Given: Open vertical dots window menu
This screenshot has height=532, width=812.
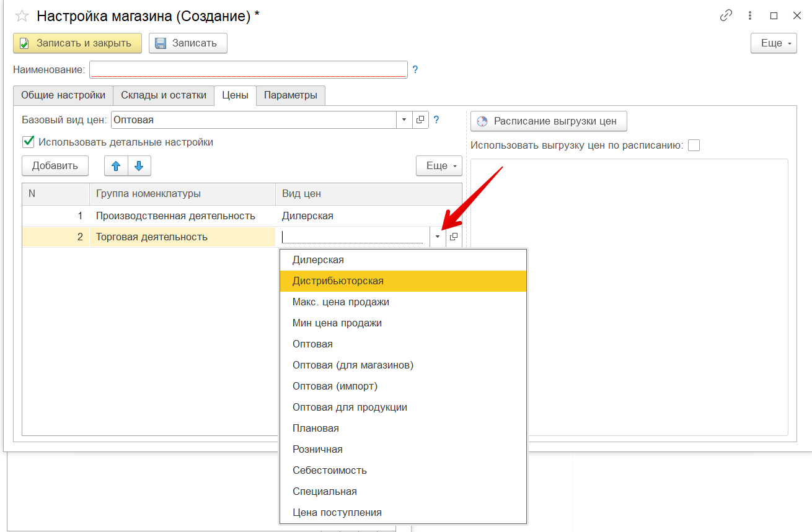Looking at the screenshot, I should [x=750, y=16].
